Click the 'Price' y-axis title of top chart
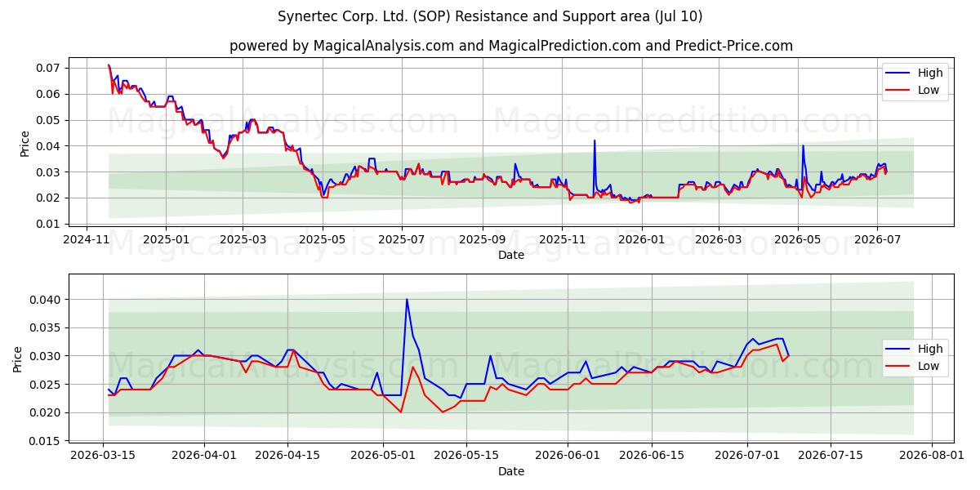The width and height of the screenshot is (980, 490). (24, 143)
